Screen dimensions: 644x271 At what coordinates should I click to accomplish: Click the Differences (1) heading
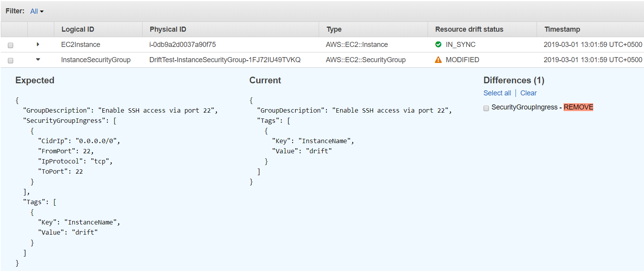click(x=514, y=80)
